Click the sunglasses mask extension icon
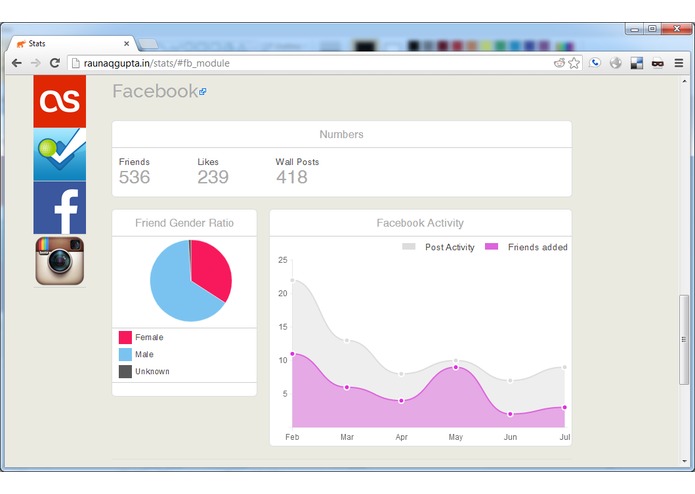The image size is (695, 494). point(658,63)
